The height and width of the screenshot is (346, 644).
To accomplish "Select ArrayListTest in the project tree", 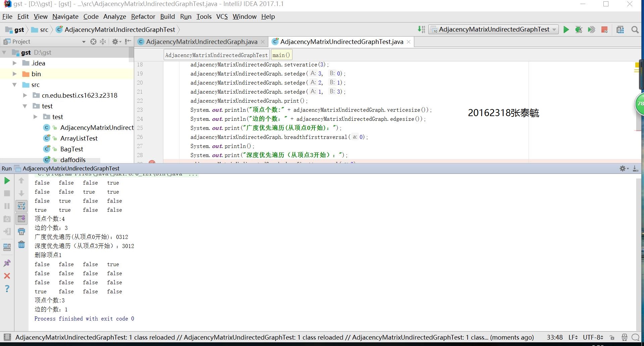I will click(79, 138).
